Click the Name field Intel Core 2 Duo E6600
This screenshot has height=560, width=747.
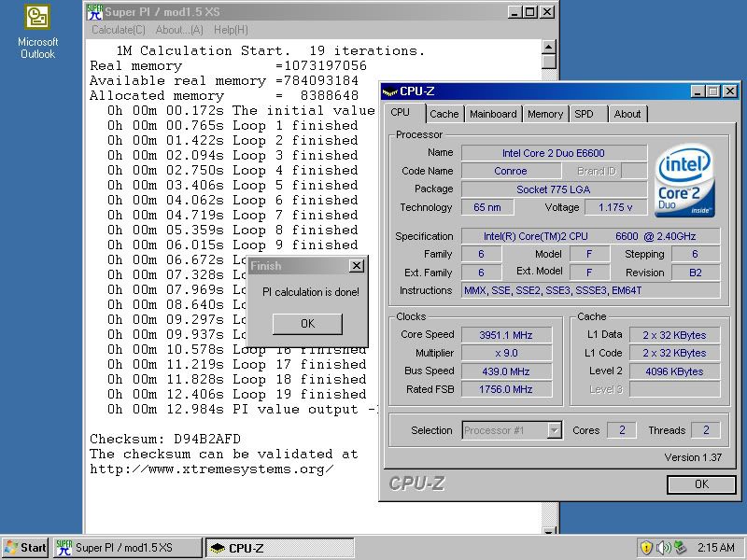click(x=554, y=153)
